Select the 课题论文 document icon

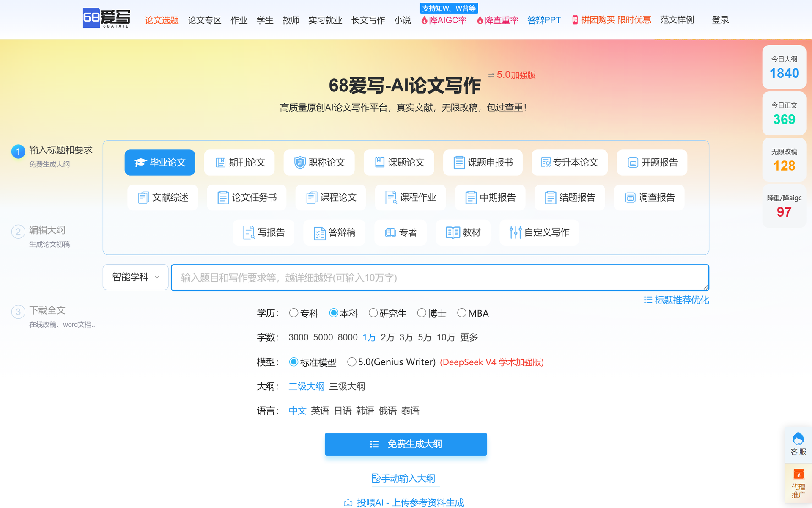pos(380,162)
